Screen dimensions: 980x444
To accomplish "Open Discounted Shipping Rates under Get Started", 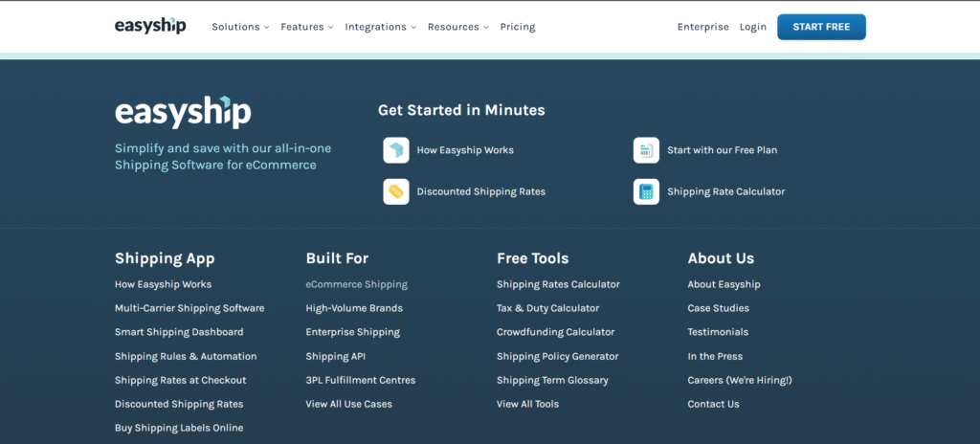I will 481,191.
